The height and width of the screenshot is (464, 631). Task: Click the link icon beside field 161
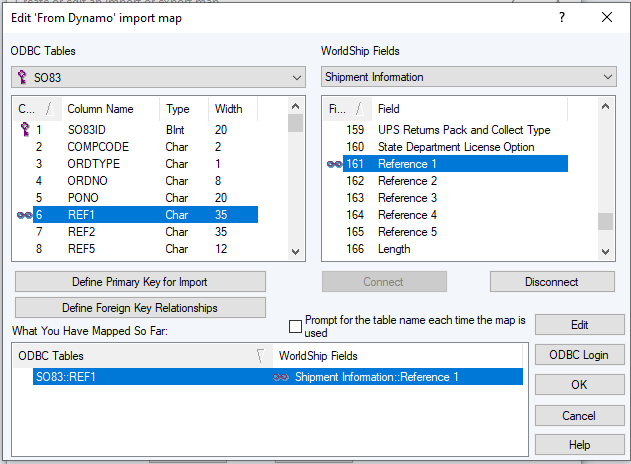[334, 164]
